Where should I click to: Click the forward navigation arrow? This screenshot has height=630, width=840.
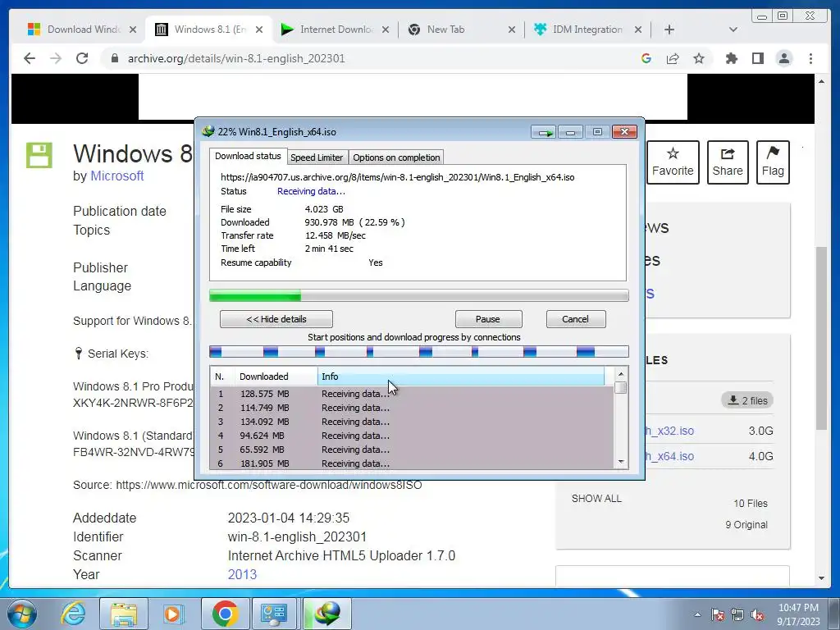point(56,58)
